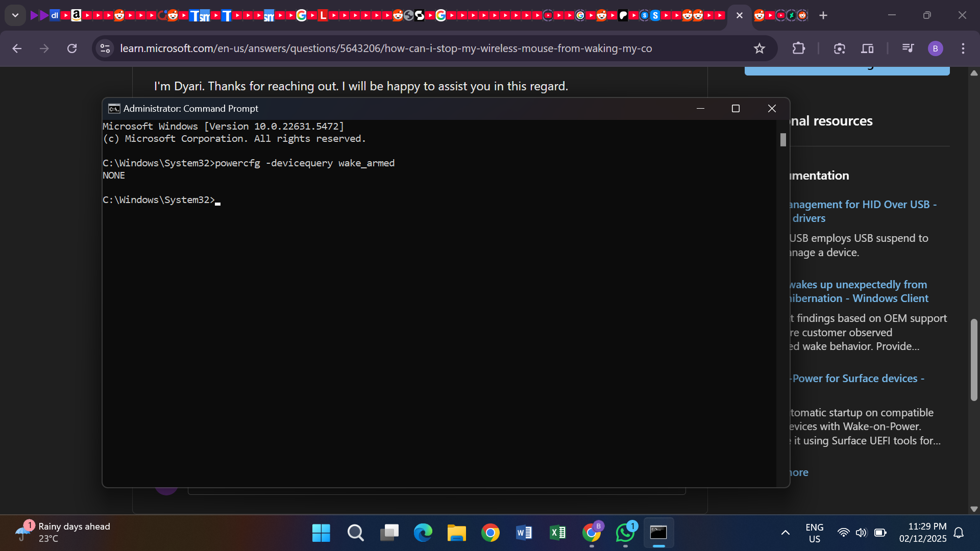The height and width of the screenshot is (551, 980).
Task: Click the browser back button
Action: pos(17,48)
